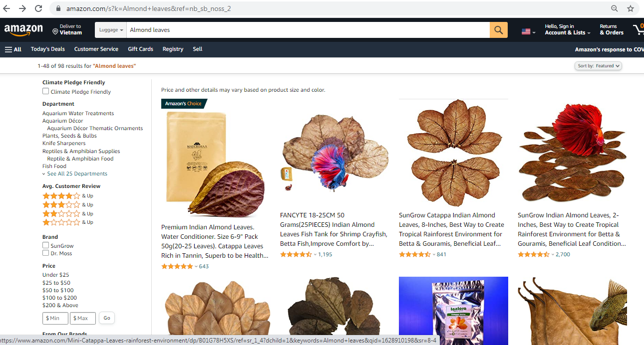This screenshot has width=644, height=345.
Task: Click the Deliver to Vietnam location pin
Action: tap(55, 31)
